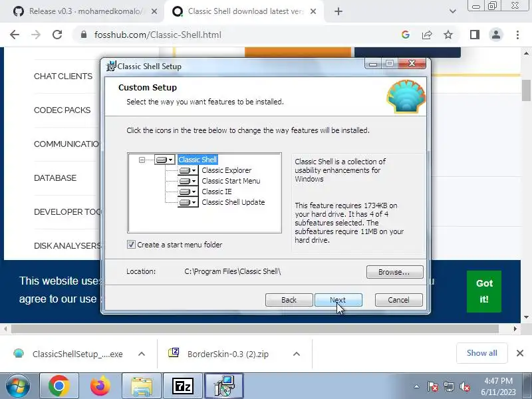Open the tab search chevron

click(453, 11)
